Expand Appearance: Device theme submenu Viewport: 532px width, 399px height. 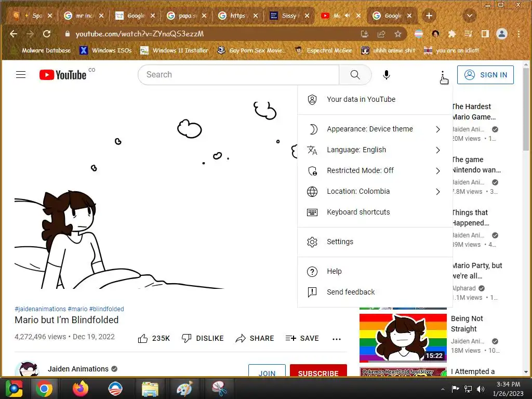tap(375, 129)
